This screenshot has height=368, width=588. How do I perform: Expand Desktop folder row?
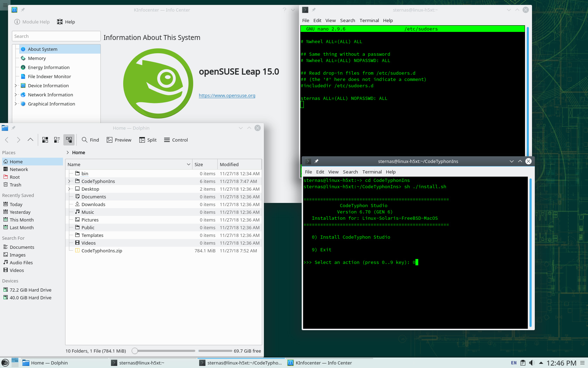click(69, 189)
